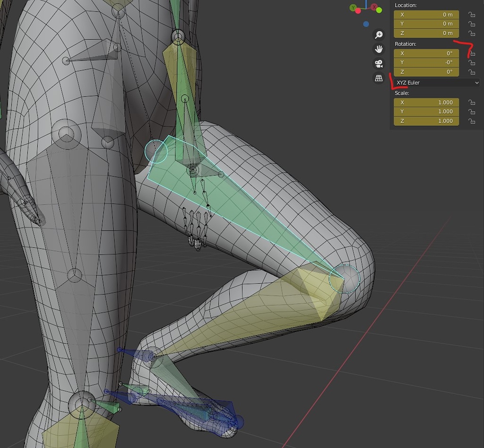Click the green Y axis on navigation gizmo
484x448 pixels.
tap(353, 7)
